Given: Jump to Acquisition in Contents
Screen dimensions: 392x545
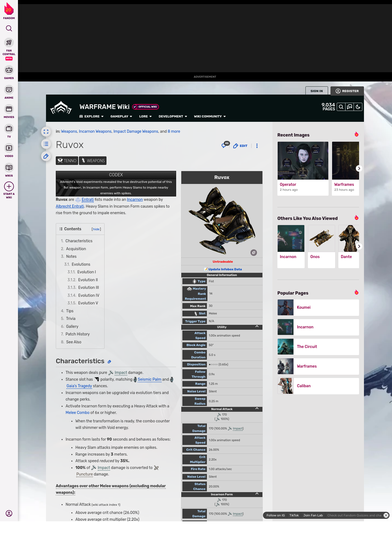Looking at the screenshot, I should [x=76, y=249].
